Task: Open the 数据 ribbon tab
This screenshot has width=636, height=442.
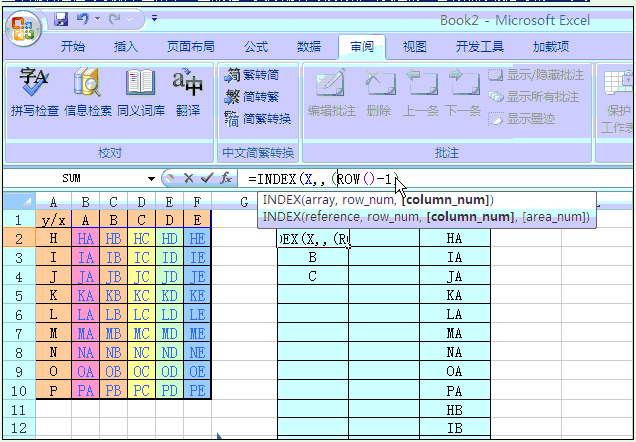Action: [309, 47]
